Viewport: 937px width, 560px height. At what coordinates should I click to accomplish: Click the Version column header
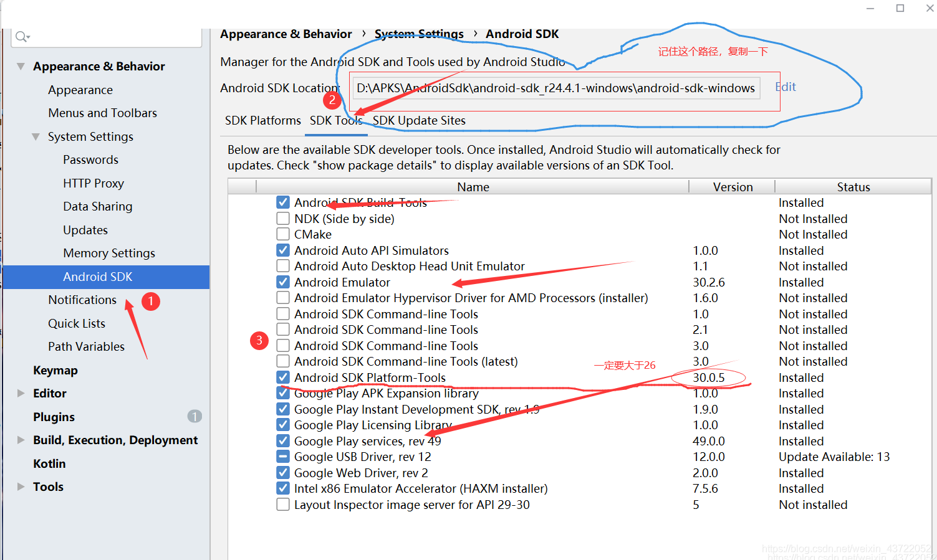tap(733, 187)
